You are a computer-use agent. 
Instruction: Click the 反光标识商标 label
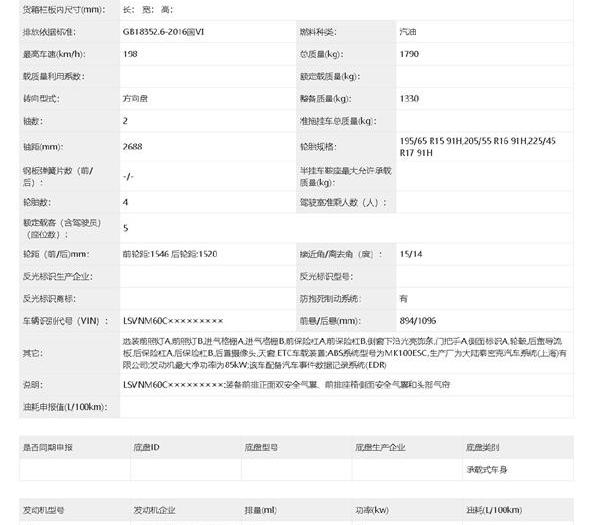[x=49, y=299]
